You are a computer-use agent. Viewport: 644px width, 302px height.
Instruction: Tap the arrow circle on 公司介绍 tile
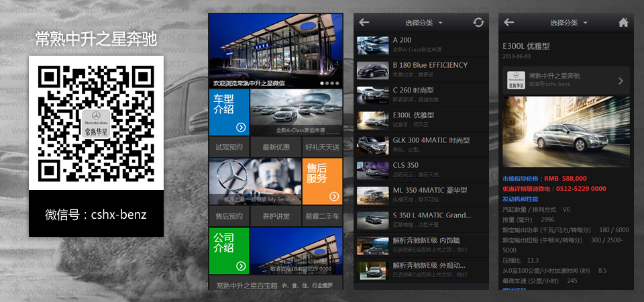coord(241,266)
